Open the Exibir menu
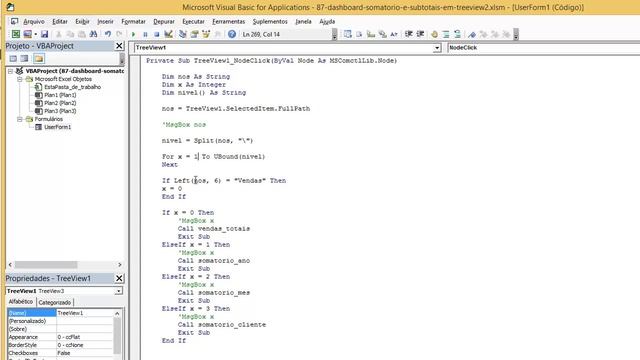The image size is (640, 360). coord(82,21)
